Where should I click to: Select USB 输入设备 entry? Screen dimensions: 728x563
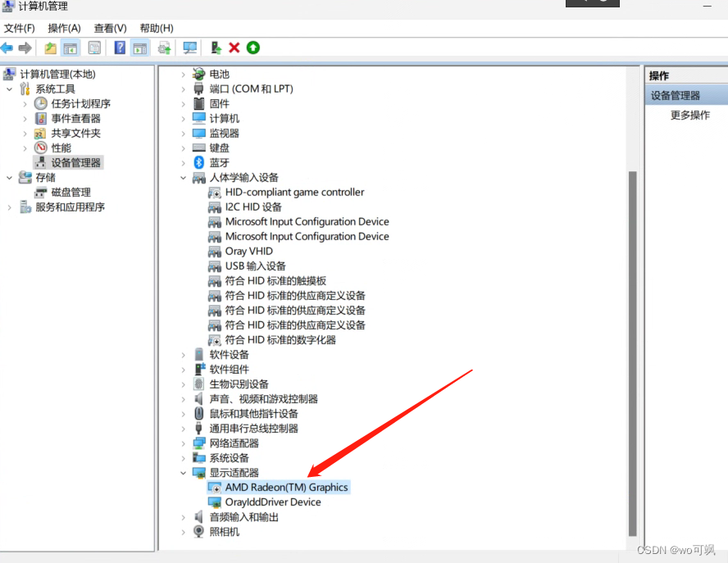[x=255, y=266]
